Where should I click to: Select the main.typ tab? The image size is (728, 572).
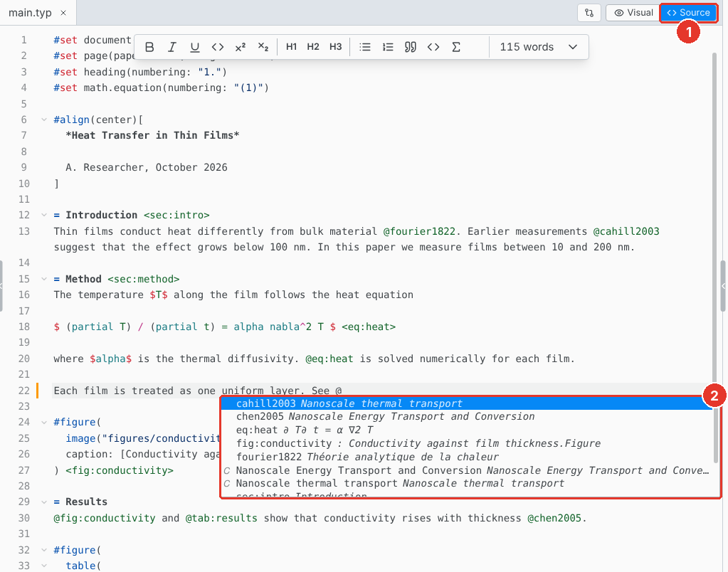click(x=30, y=13)
